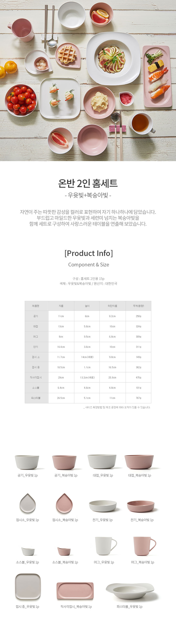Click the 무게(용량) table column header
176x644 pixels.
click(x=138, y=306)
